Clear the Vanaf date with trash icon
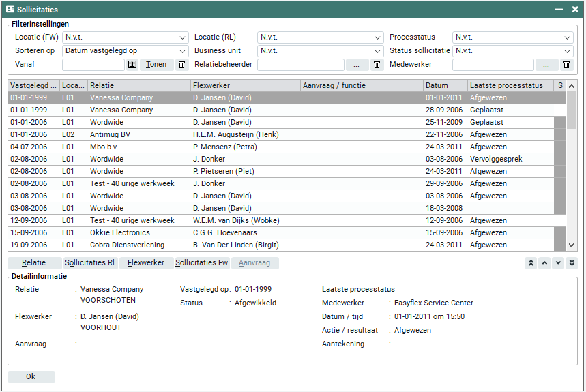Image resolution: width=586 pixels, height=392 pixels. click(x=181, y=65)
